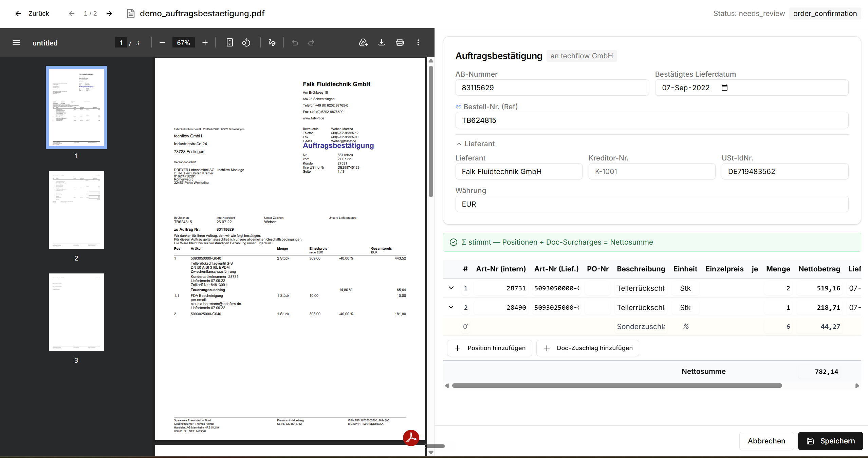
Task: Click the Währung EUR input field
Action: coord(652,204)
